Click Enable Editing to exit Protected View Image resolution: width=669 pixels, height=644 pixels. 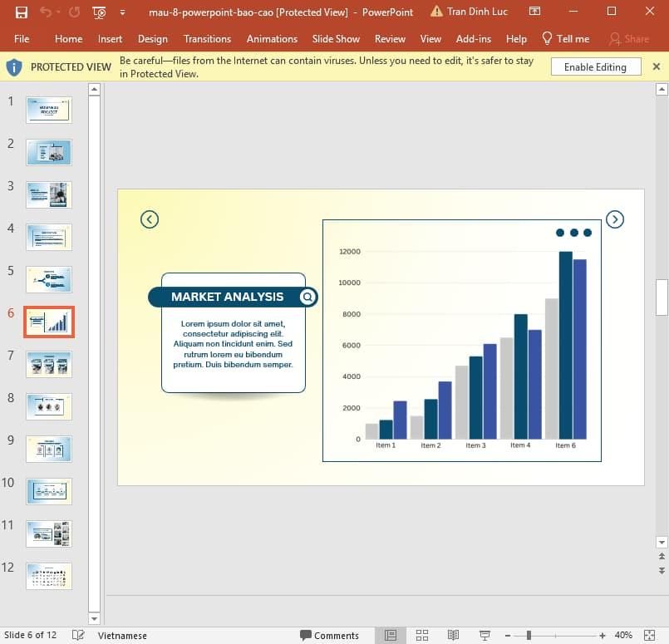click(x=596, y=66)
